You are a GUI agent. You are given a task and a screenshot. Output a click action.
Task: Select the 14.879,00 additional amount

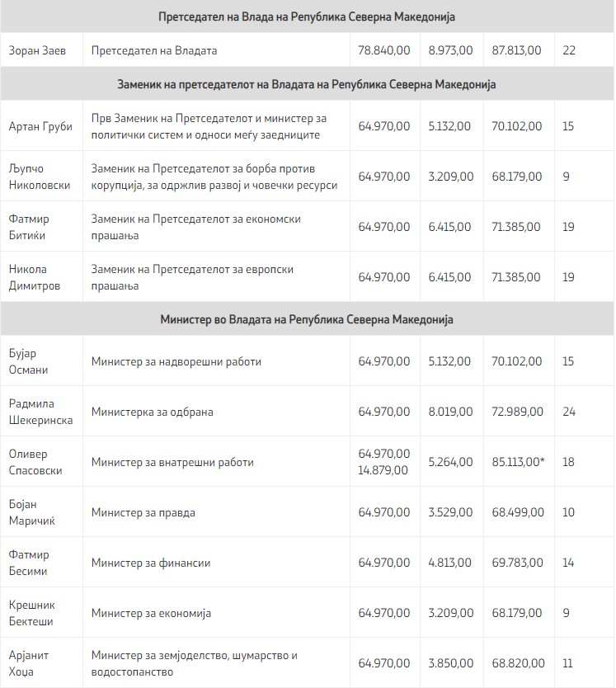click(384, 470)
